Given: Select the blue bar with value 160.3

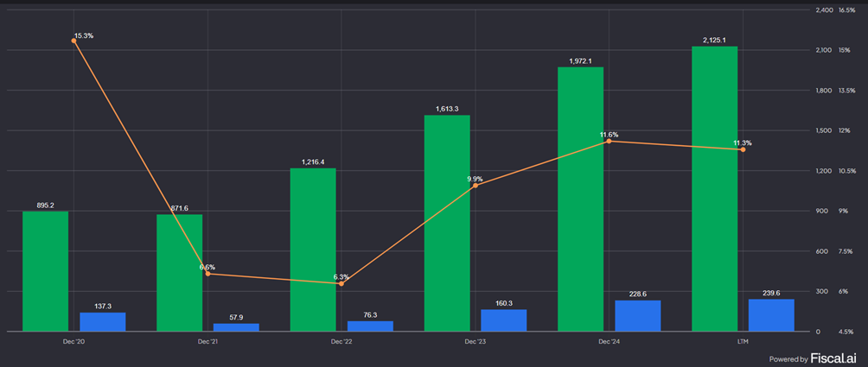Looking at the screenshot, I should click(x=504, y=320).
